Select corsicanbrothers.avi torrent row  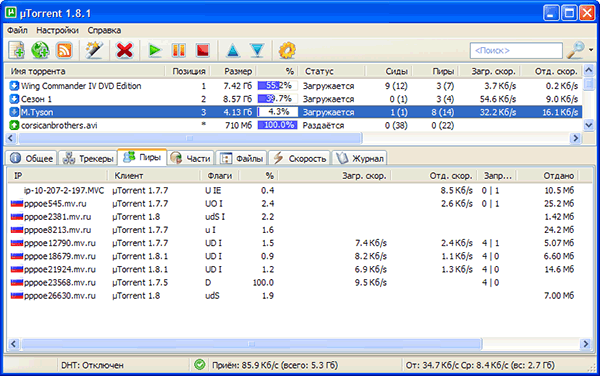[x=293, y=125]
